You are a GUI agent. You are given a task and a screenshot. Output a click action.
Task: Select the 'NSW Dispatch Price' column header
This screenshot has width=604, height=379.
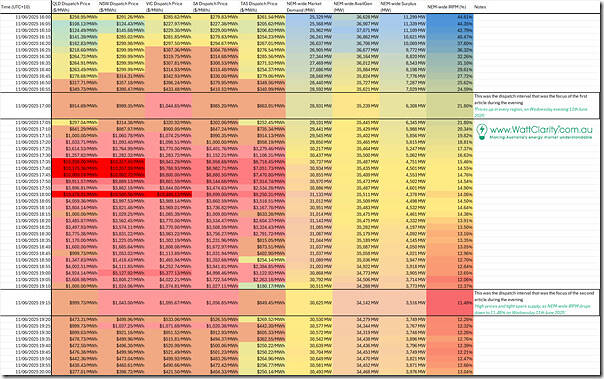[x=122, y=7]
